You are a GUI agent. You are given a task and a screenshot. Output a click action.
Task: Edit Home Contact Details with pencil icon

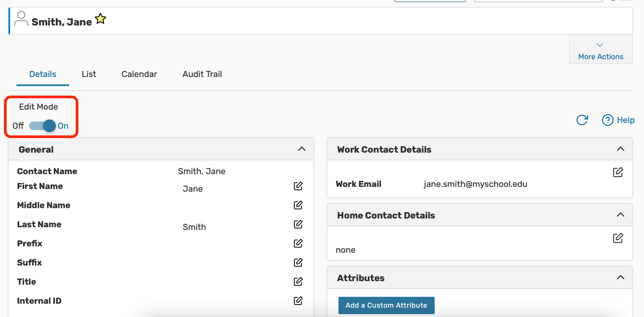[x=618, y=238]
